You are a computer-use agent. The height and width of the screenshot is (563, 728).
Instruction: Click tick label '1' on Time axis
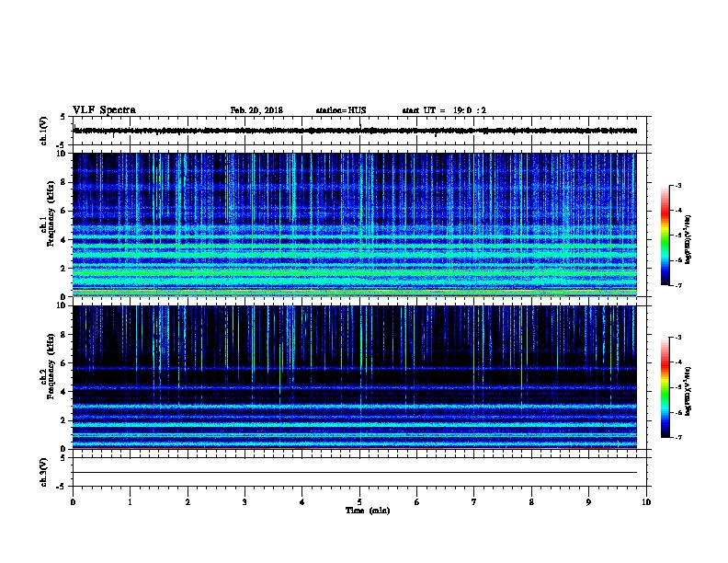click(130, 502)
